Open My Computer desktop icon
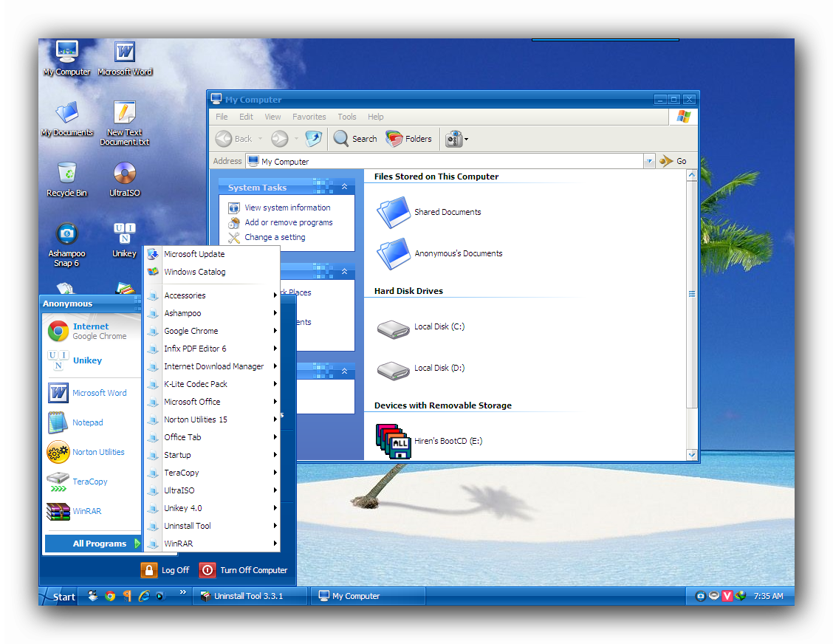The image size is (833, 644). (x=66, y=58)
